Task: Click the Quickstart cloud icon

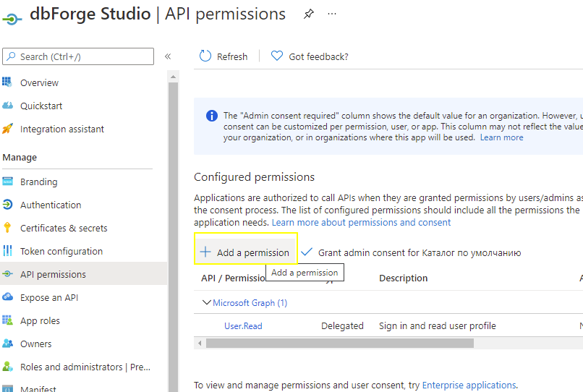Action: pos(7,106)
